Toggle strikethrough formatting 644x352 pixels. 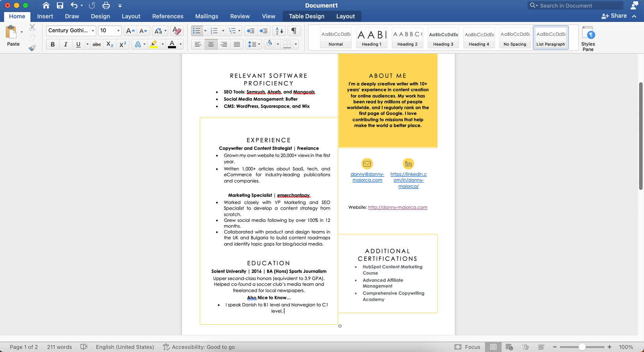97,44
